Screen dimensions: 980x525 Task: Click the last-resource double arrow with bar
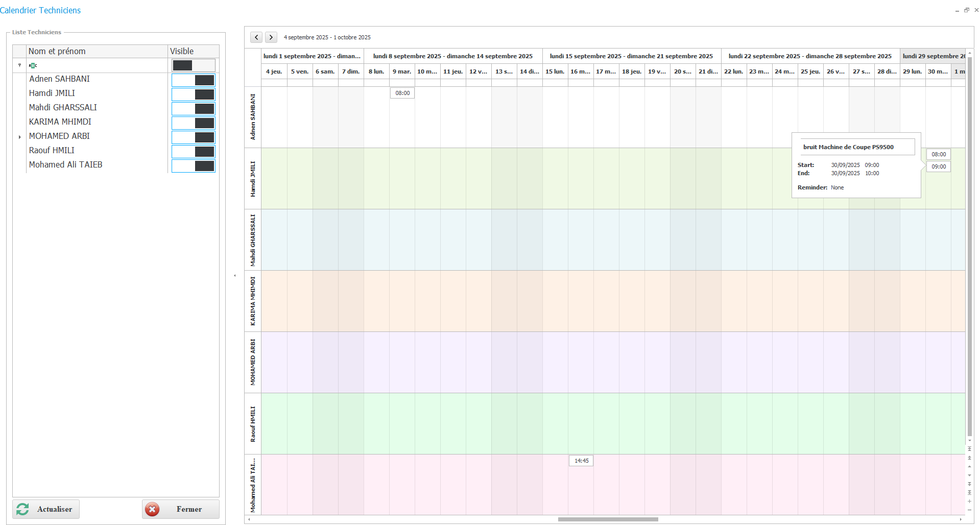coord(969,492)
